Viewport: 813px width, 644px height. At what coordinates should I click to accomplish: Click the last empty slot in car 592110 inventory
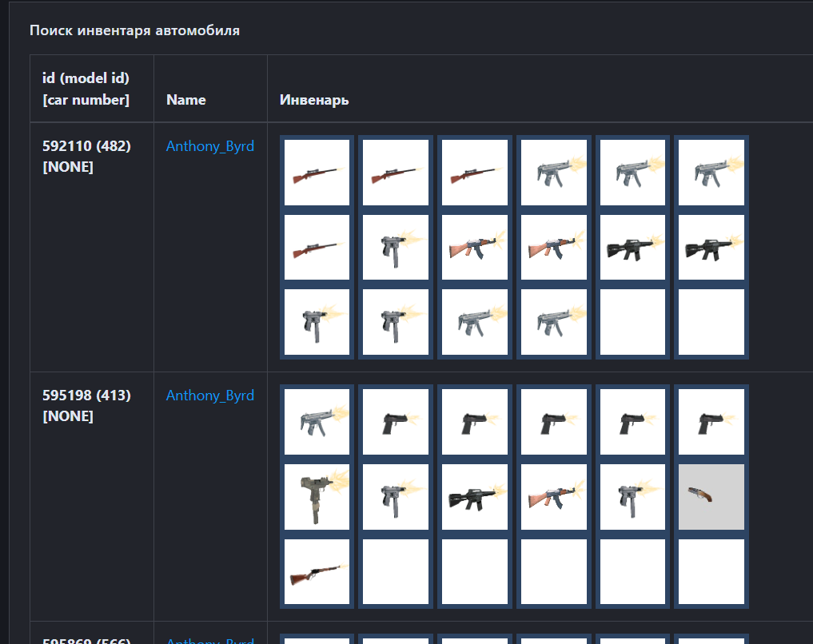coord(711,322)
